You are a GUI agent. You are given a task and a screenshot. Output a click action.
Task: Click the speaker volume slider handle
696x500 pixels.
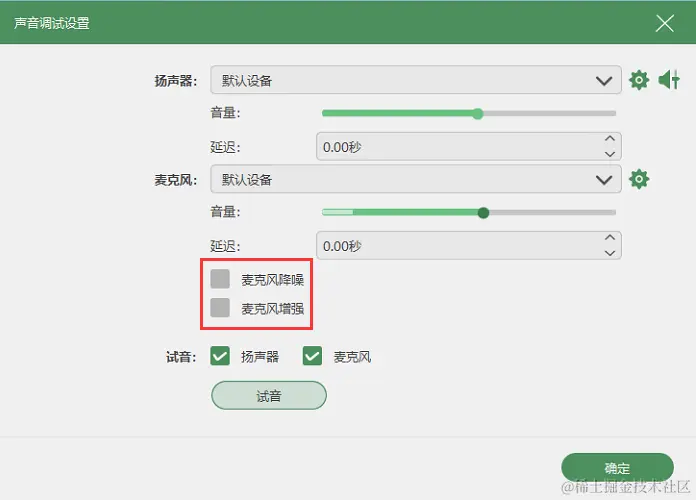click(478, 114)
